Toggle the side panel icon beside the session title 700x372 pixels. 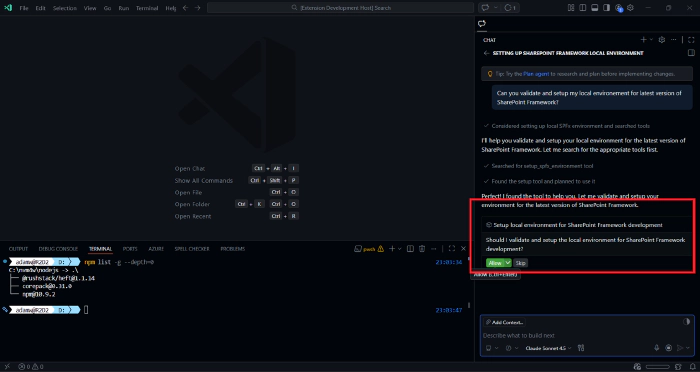point(691,53)
